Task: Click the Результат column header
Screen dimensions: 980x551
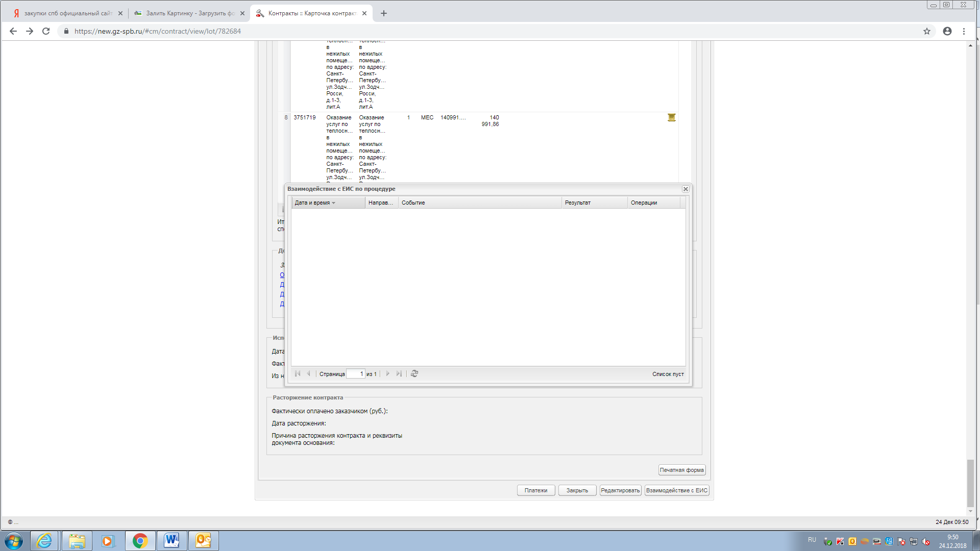Action: (594, 203)
